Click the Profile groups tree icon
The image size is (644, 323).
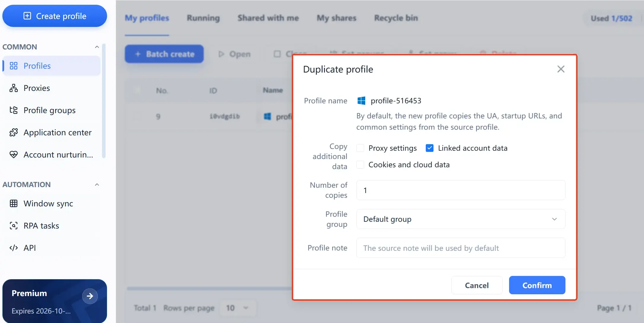[x=14, y=110]
